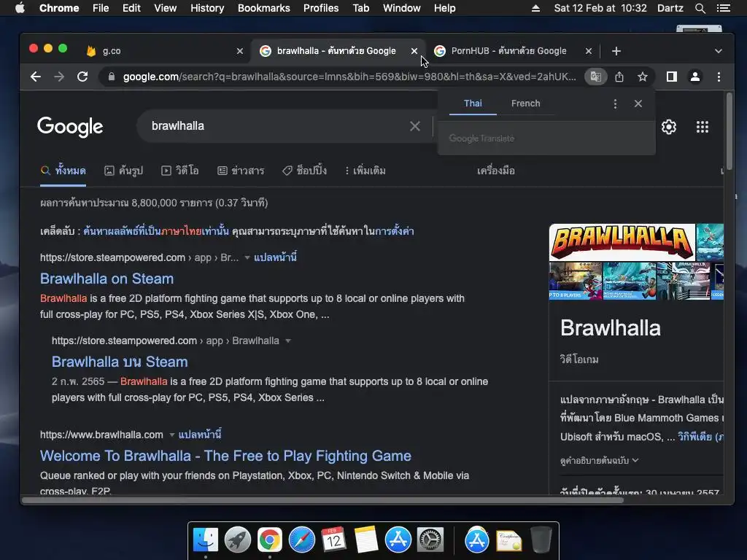Open System Preferences from the dock
The image size is (747, 560).
click(x=430, y=540)
